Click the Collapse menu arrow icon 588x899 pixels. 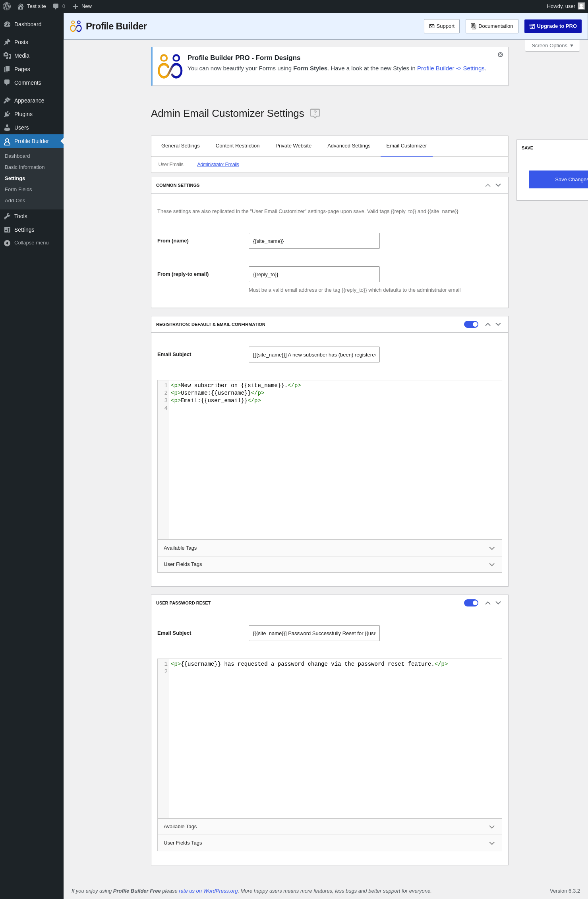click(x=7, y=243)
